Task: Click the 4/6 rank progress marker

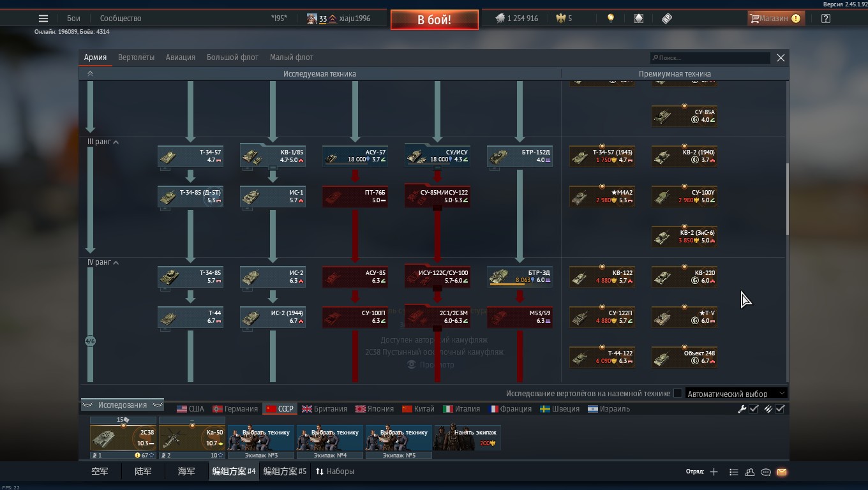Action: coord(90,341)
